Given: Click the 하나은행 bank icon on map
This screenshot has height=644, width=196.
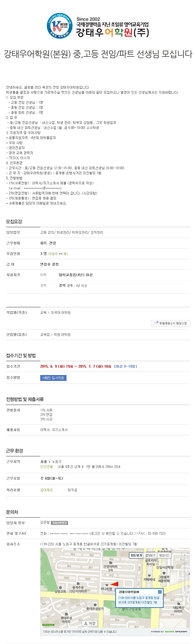Looking at the screenshot, I should pos(107,585).
